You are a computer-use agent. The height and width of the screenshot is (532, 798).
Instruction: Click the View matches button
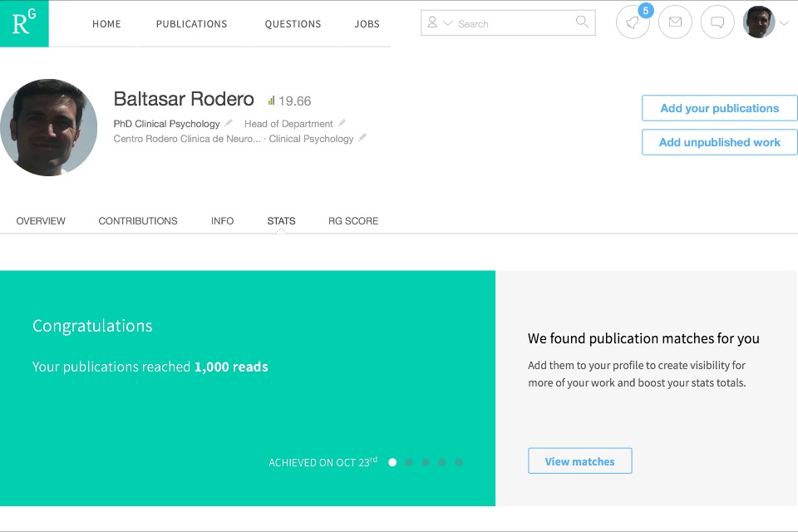point(579,461)
